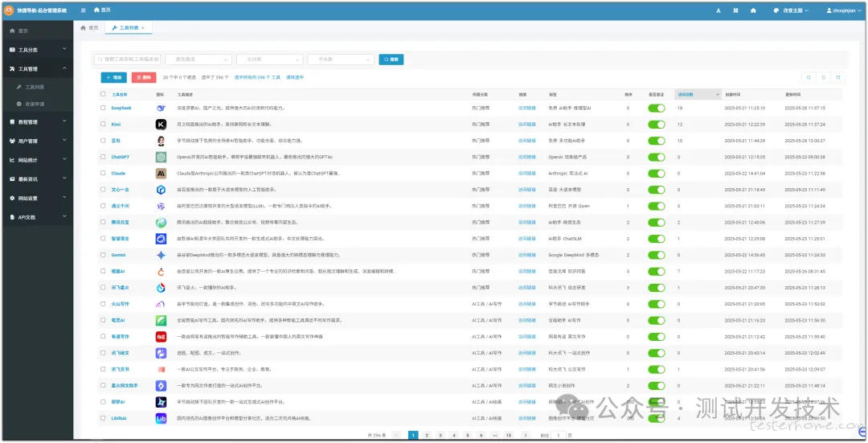Click the home icon in top-right bar

753,10
